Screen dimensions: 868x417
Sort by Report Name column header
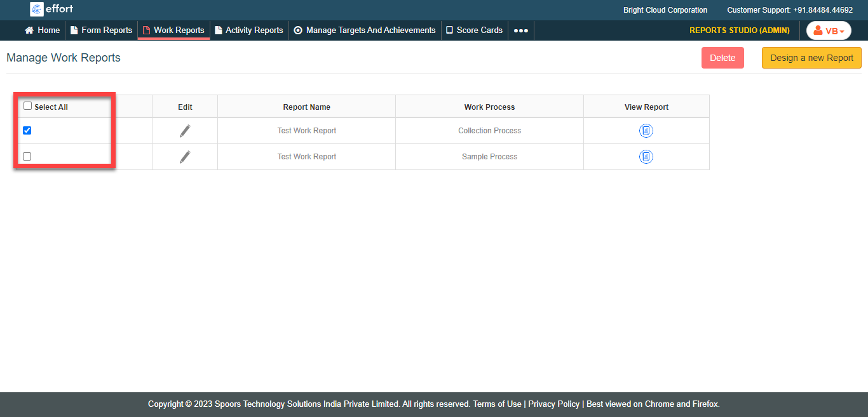coord(306,107)
